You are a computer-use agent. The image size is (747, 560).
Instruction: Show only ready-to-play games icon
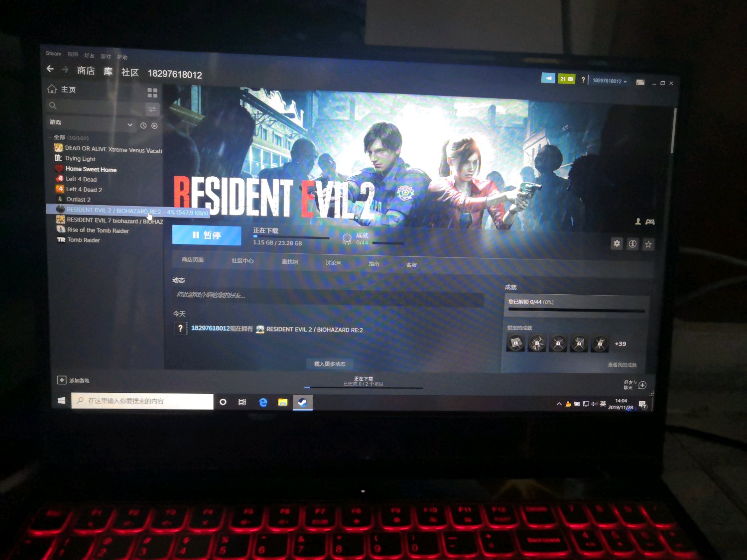pos(154,126)
